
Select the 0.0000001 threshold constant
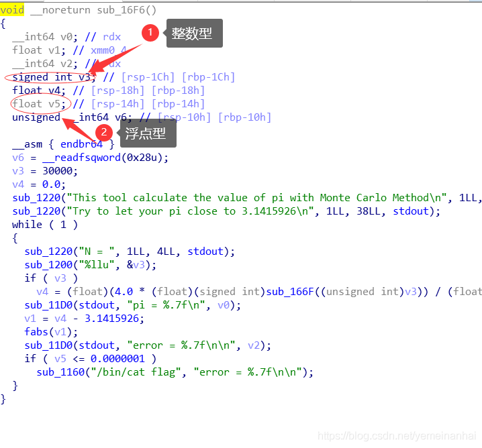click(x=117, y=359)
